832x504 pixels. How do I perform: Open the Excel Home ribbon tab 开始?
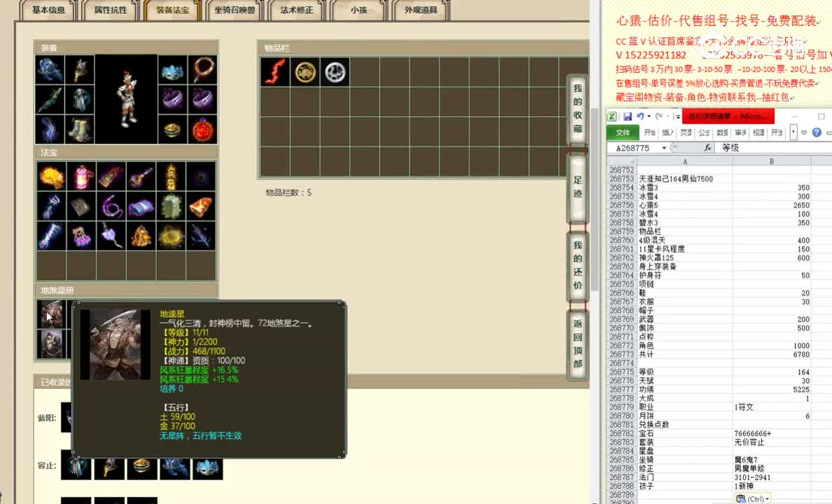(x=649, y=132)
